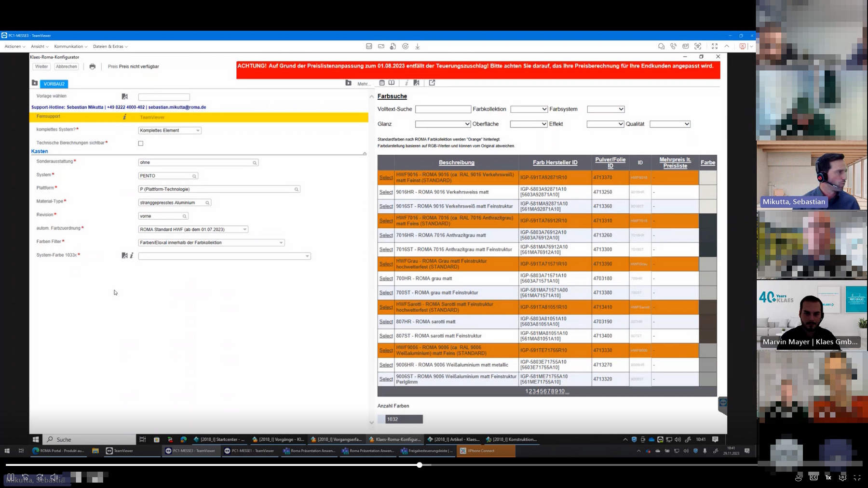Open System-Farbe 1033x dropdown

pyautogui.click(x=224, y=256)
